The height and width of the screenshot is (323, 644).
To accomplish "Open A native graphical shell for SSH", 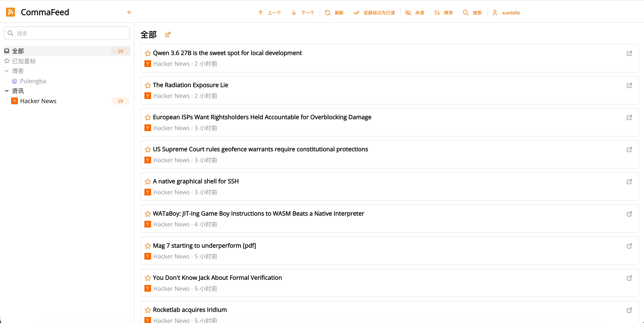I will click(x=196, y=181).
